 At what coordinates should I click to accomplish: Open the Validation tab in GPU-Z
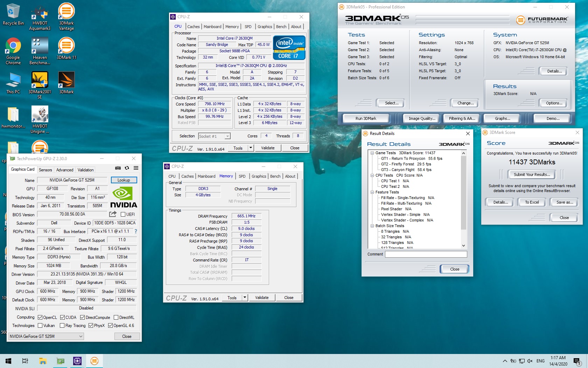[x=85, y=170]
